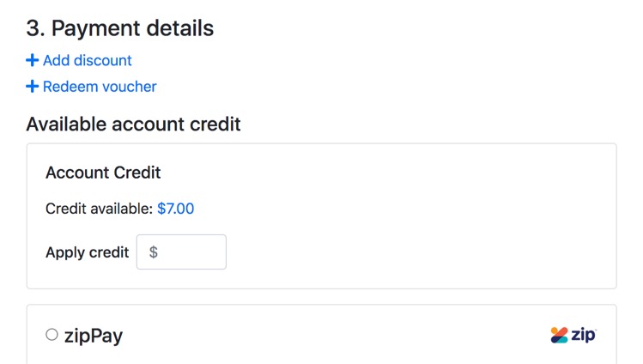Screen dimensions: 643x364
Task: Open the Redeem voucher link
Action: click(100, 86)
